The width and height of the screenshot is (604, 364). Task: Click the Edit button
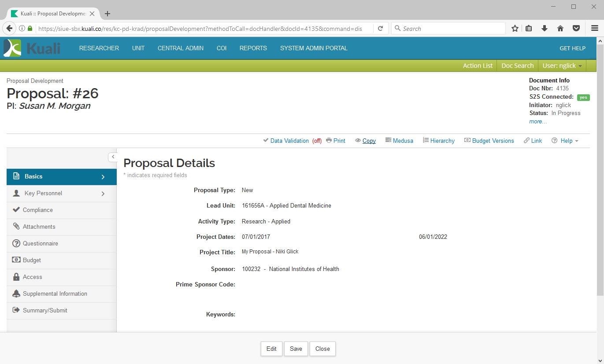coord(271,349)
